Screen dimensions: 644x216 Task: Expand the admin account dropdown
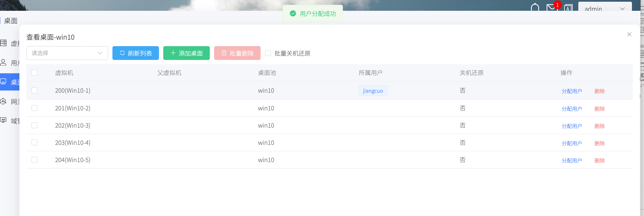[x=605, y=8]
